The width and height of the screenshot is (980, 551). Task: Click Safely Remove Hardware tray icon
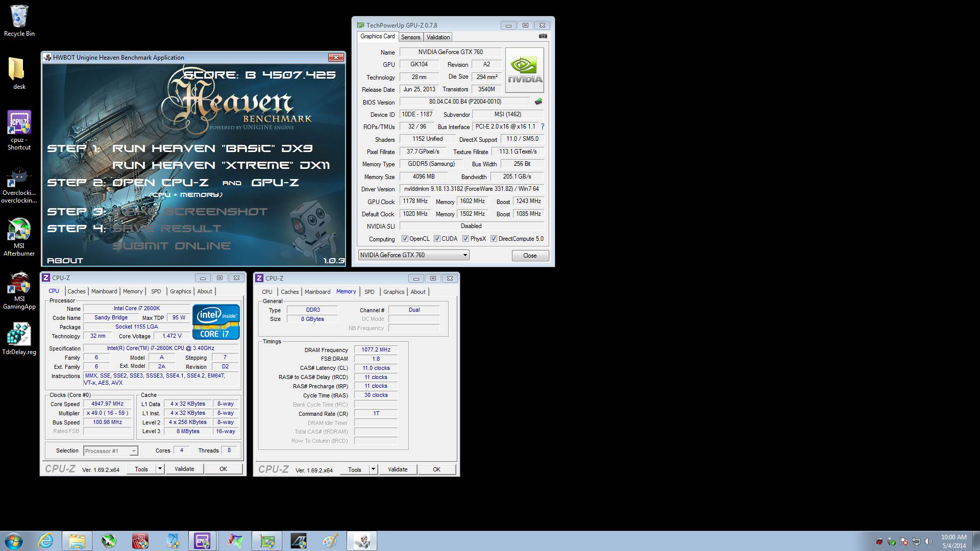892,541
